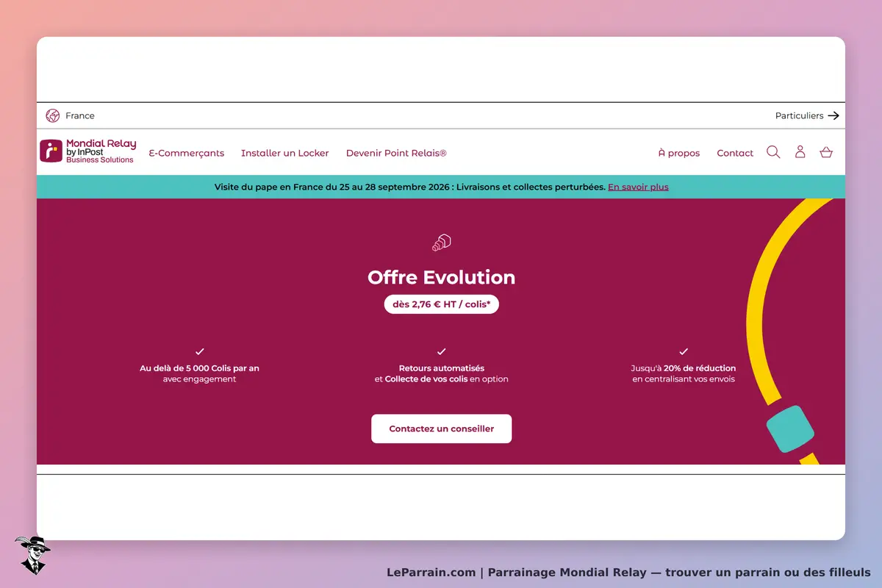Open Devenir Point Relais® menu item
The image size is (882, 588).
[x=396, y=153]
